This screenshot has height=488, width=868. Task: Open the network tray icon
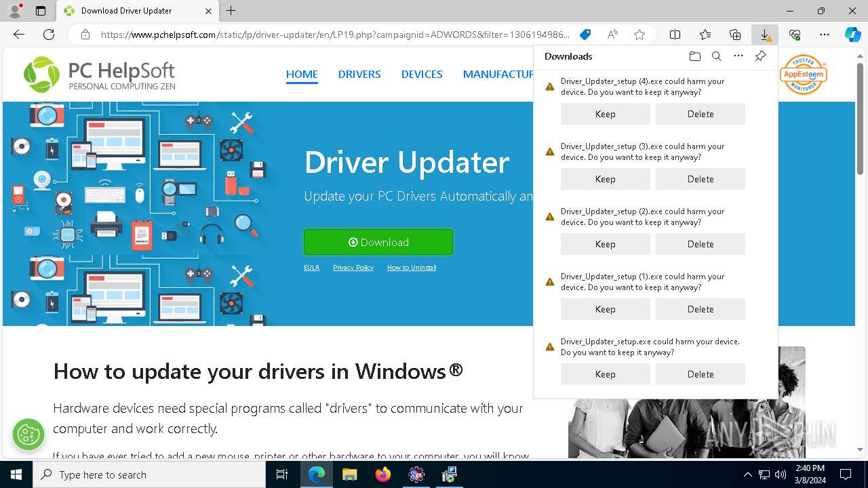click(x=764, y=474)
